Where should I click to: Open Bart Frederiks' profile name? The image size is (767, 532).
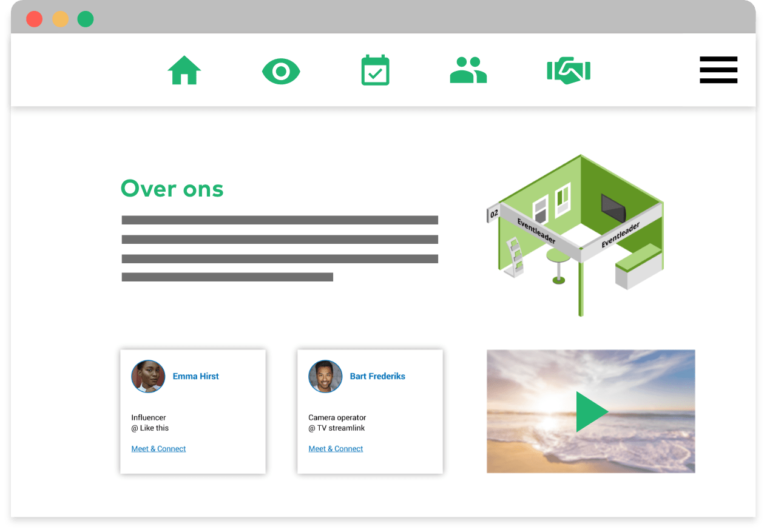(x=377, y=376)
